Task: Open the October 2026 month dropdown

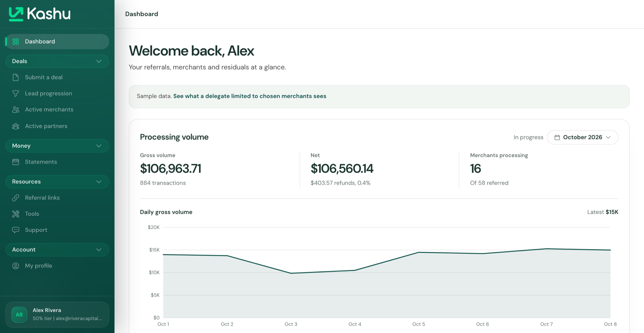Action: (583, 137)
